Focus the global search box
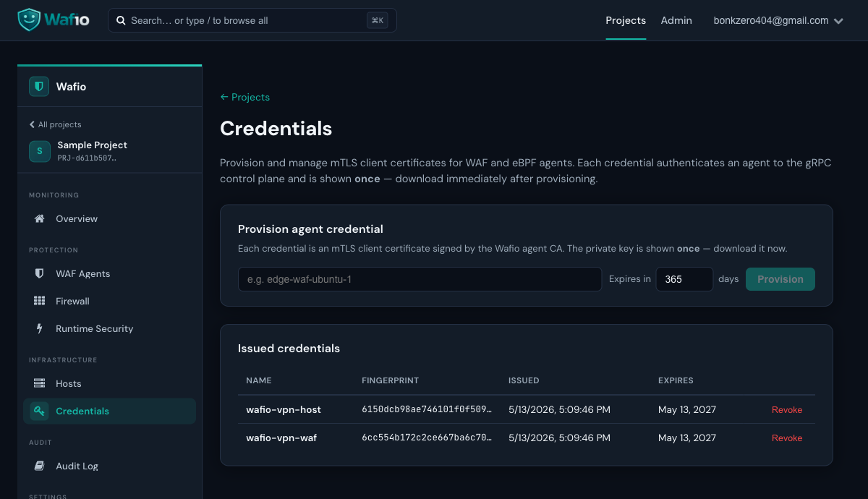The image size is (868, 499). pos(252,20)
